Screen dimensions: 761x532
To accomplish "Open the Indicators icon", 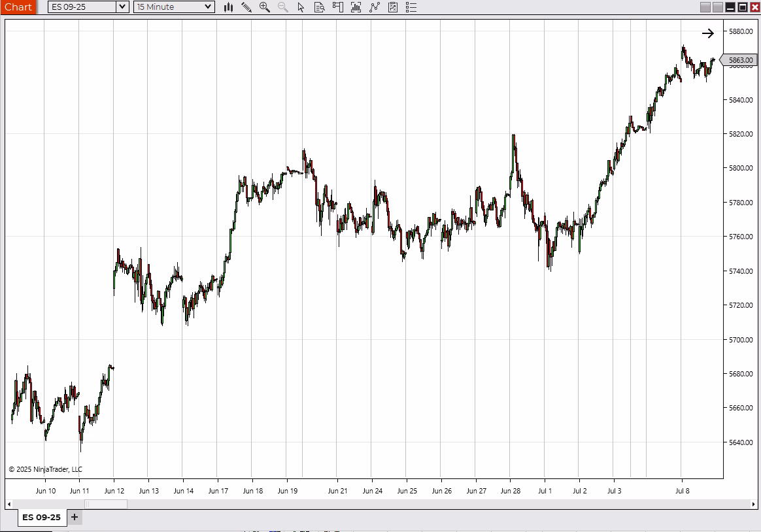I will [374, 7].
